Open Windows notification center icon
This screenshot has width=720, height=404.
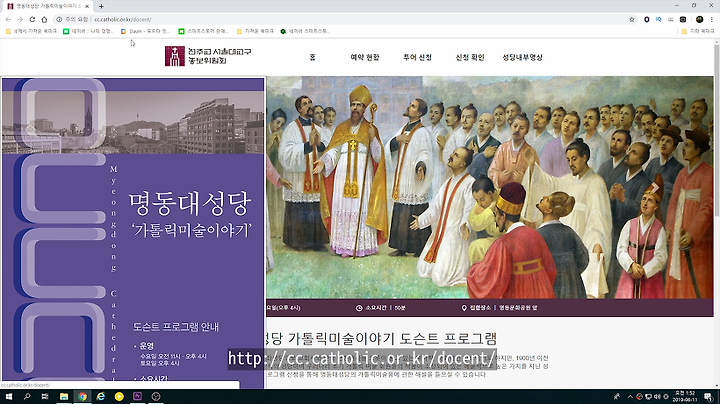(x=709, y=397)
